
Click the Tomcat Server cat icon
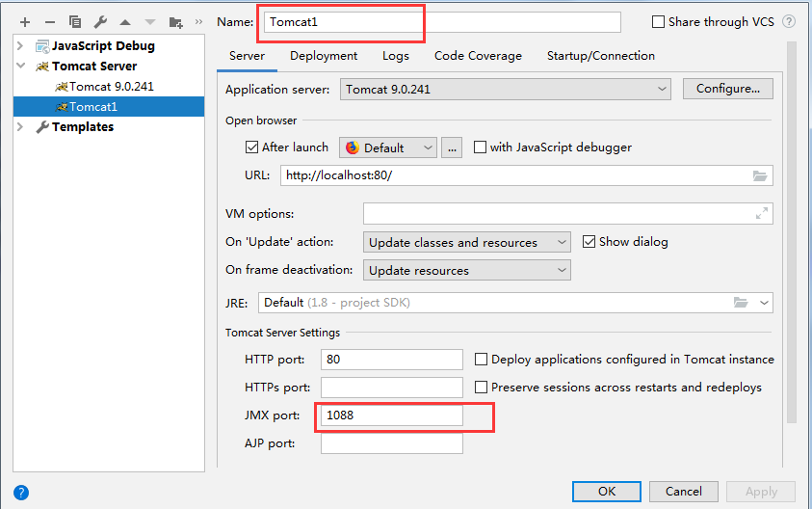(42, 67)
